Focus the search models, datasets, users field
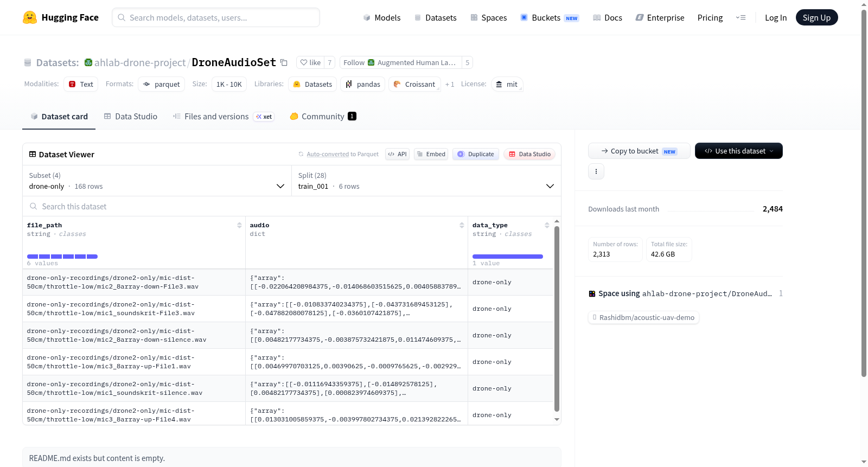 click(x=216, y=17)
